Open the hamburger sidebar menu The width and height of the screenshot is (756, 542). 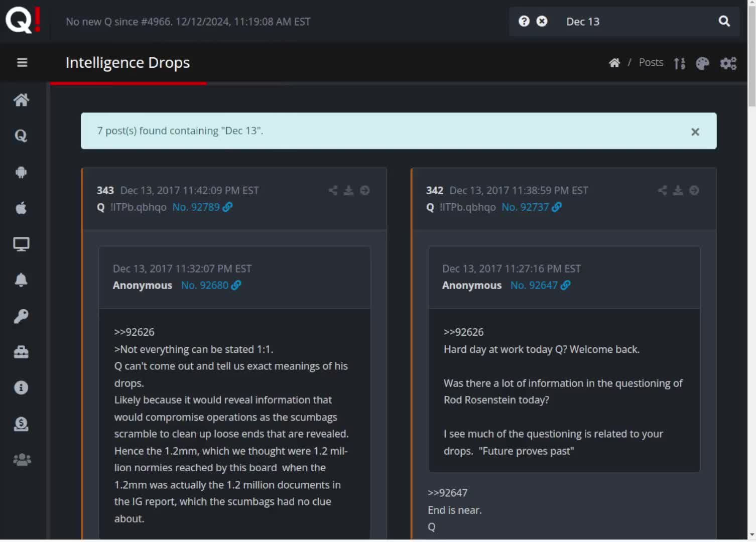22,63
